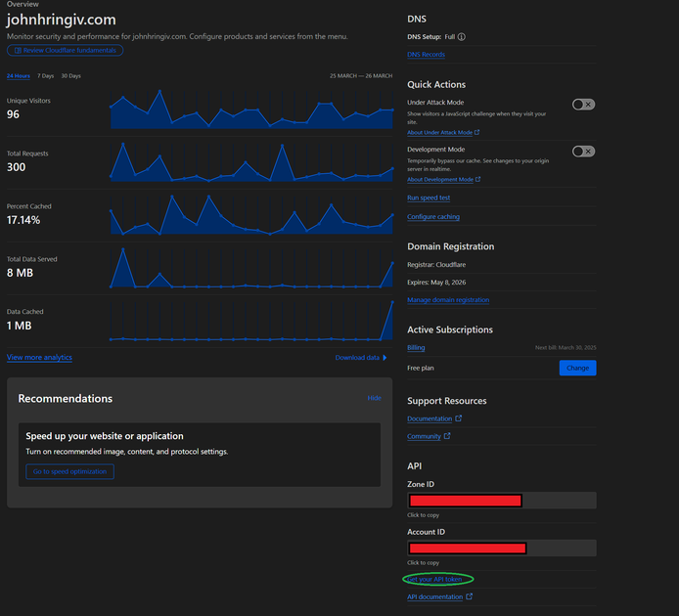
Task: Select the 30 Days time range
Action: click(x=70, y=75)
